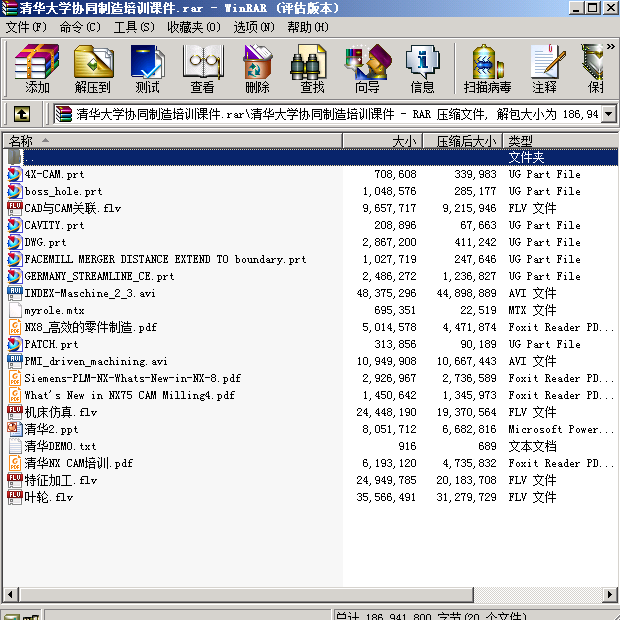Open the Favorites (收藏夹) menu
Image resolution: width=620 pixels, height=620 pixels.
point(194,27)
